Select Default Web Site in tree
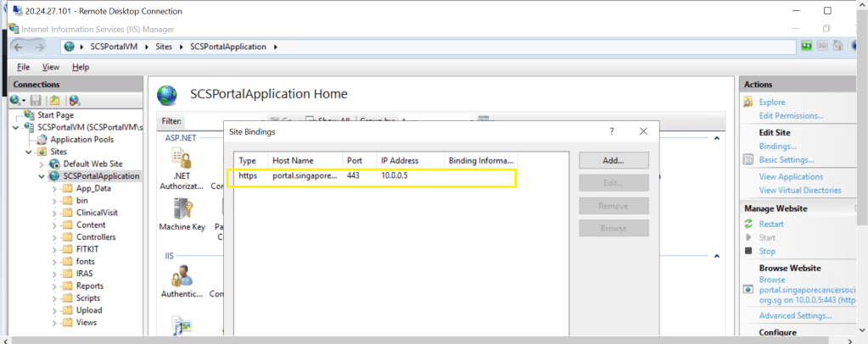Screen dimensions: 868x344 [x=92, y=164]
